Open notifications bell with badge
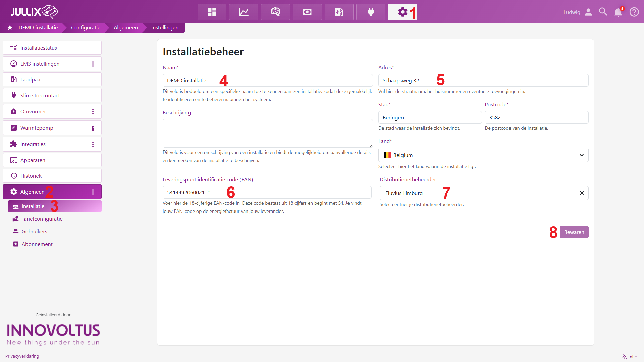The height and width of the screenshot is (362, 644). point(618,12)
